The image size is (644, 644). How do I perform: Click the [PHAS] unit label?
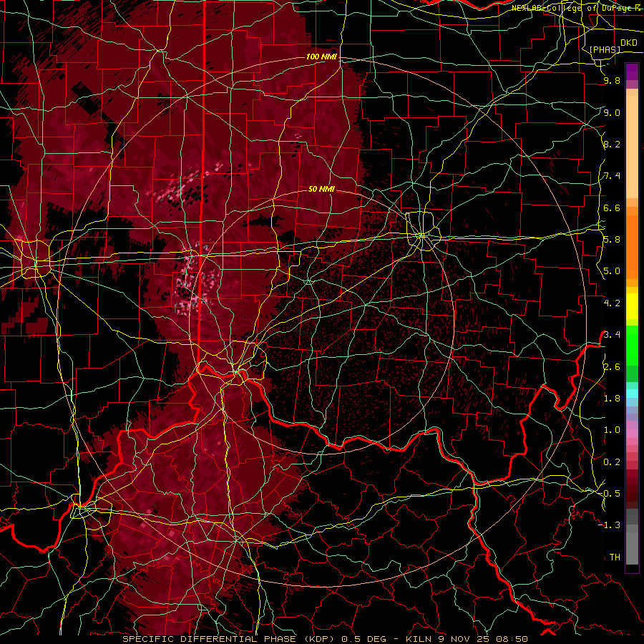(605, 49)
